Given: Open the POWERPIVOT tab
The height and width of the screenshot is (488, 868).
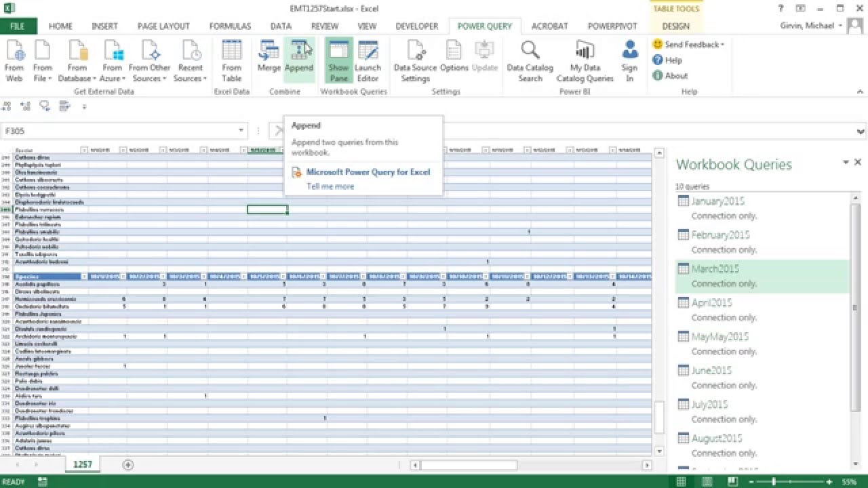Looking at the screenshot, I should 612,26.
